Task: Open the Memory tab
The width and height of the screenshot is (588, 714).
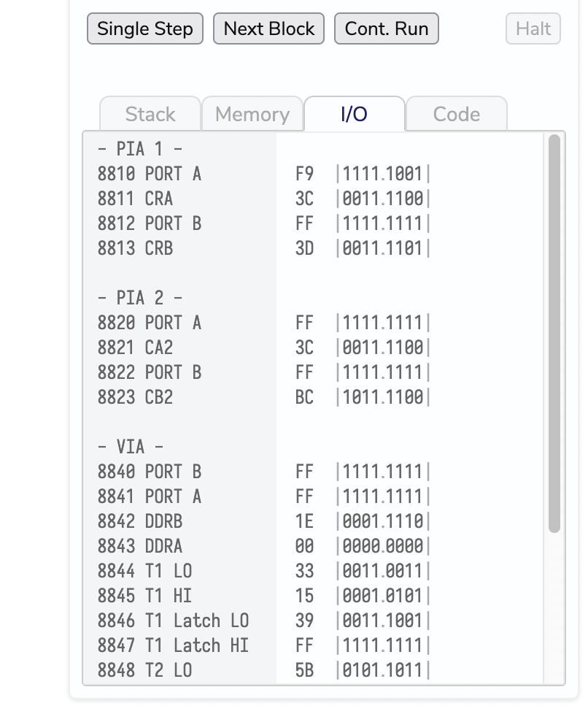Action: pos(252,114)
